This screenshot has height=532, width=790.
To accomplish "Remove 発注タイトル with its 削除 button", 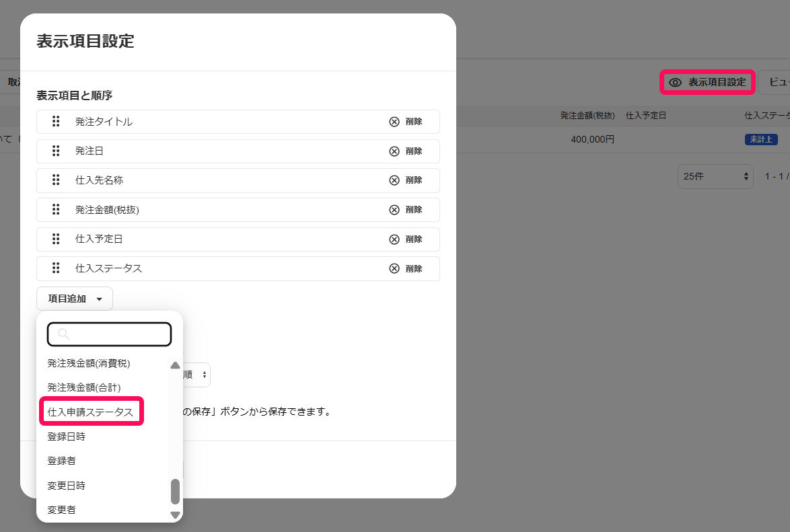I will tap(406, 122).
